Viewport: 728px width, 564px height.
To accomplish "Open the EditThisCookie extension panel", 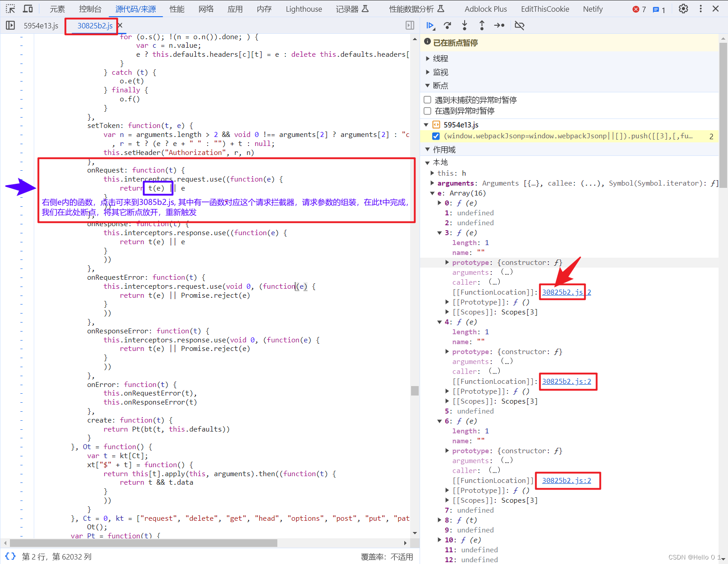I will pyautogui.click(x=545, y=9).
